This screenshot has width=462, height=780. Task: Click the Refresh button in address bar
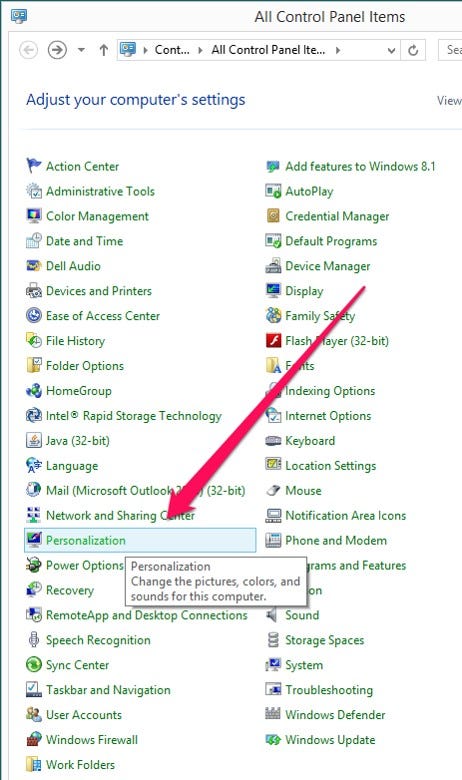pos(413,50)
